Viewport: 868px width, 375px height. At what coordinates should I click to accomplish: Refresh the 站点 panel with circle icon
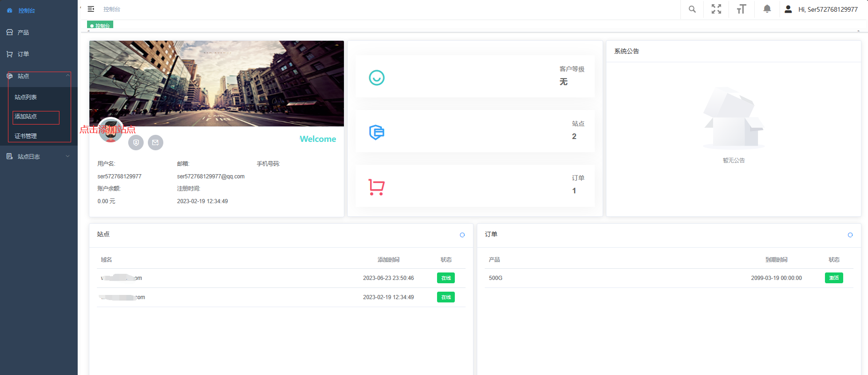pos(462,235)
